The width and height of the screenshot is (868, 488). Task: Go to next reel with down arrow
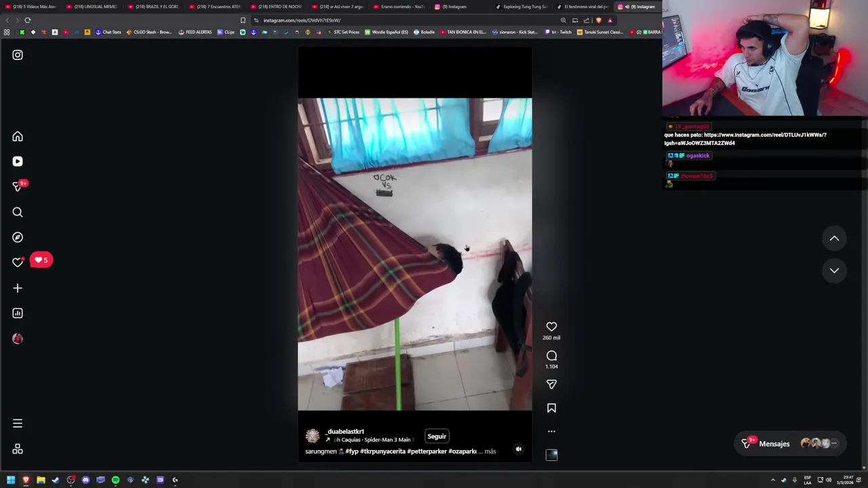(x=834, y=270)
